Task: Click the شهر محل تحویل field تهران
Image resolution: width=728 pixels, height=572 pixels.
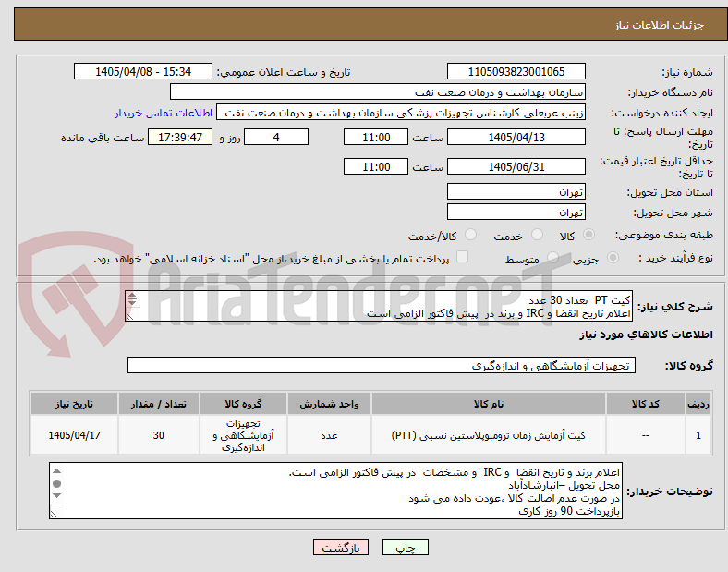Action: (516, 213)
